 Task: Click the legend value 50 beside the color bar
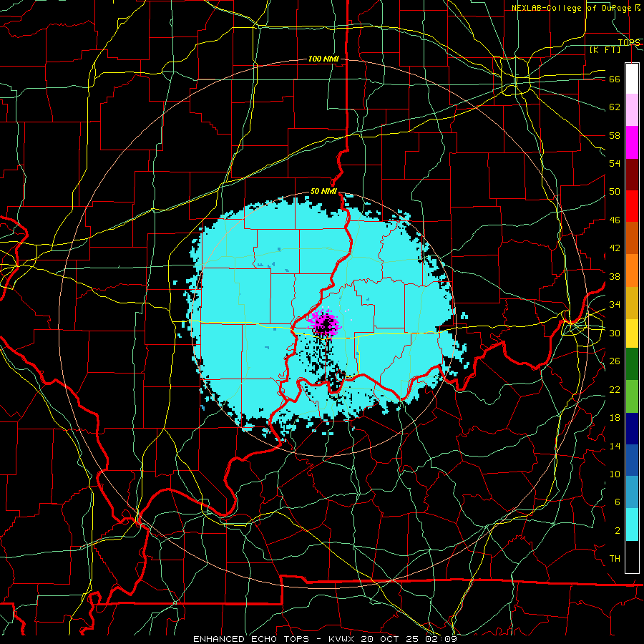pos(615,192)
